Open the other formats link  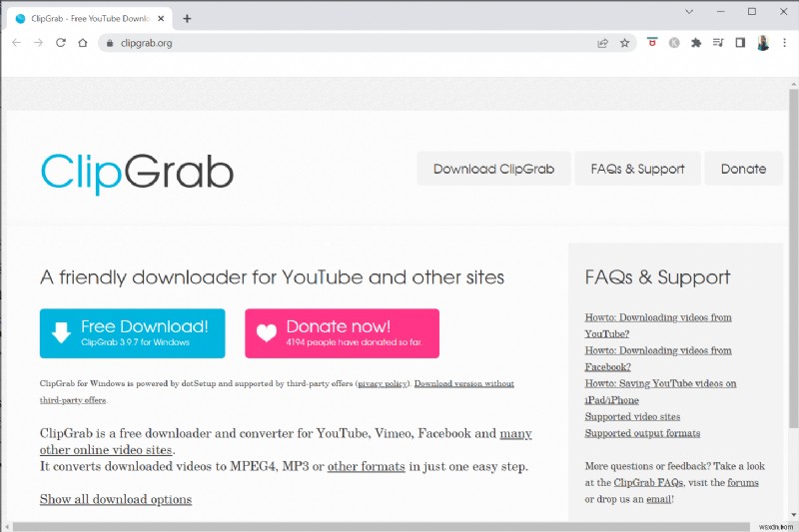pyautogui.click(x=366, y=466)
